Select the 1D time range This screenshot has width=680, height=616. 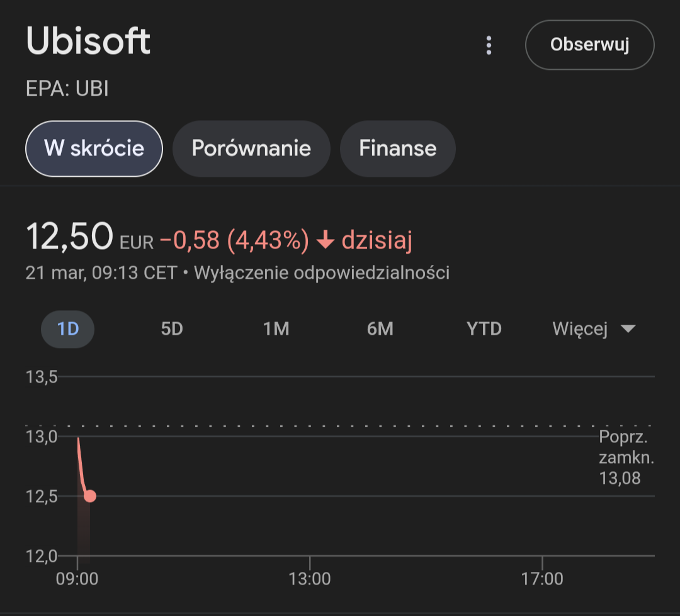point(67,329)
